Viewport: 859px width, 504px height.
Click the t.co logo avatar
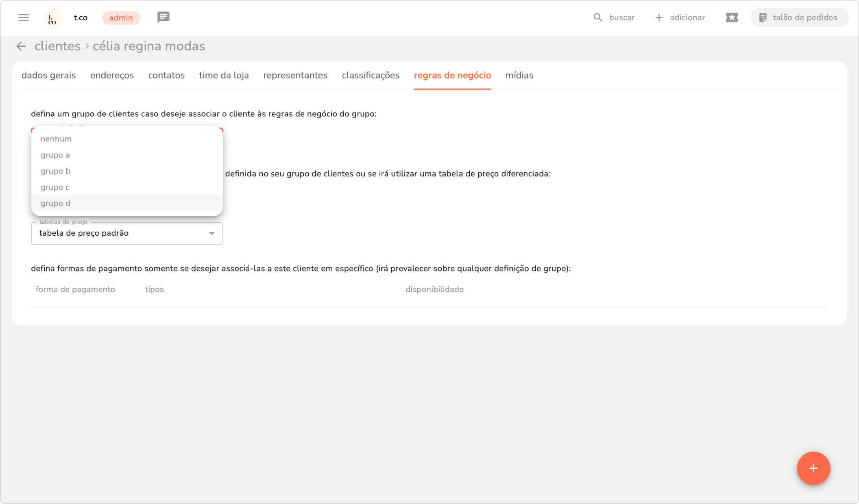click(x=53, y=18)
